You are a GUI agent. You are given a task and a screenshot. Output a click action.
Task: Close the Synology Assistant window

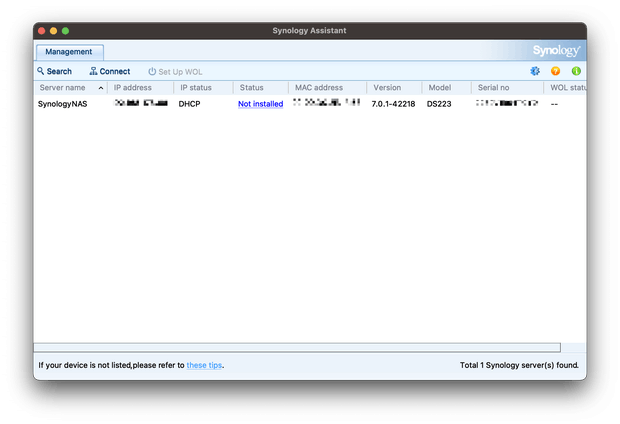pyautogui.click(x=42, y=31)
